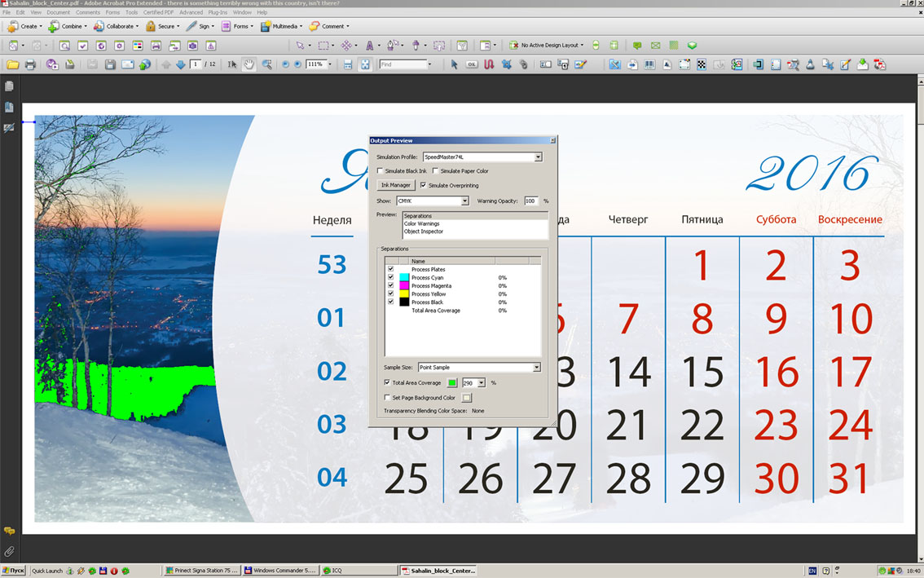
Task: Open the Attachments paperclip panel
Action: point(9,552)
